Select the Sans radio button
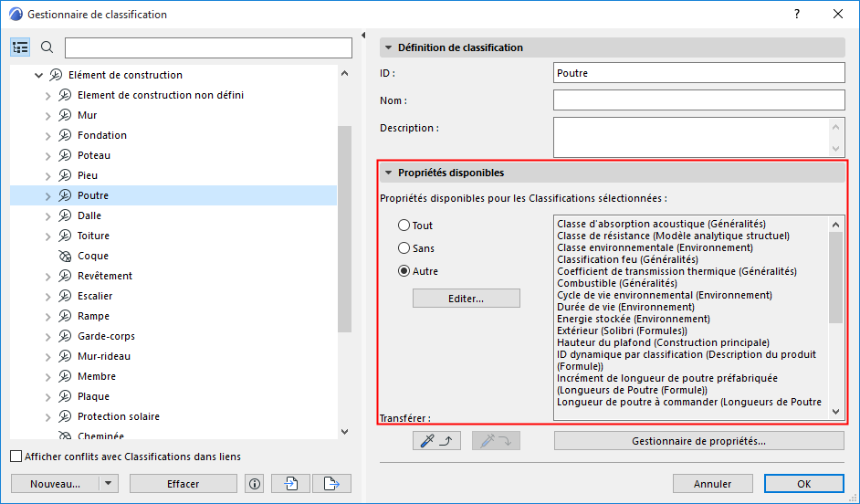The height and width of the screenshot is (504, 860). click(x=404, y=247)
